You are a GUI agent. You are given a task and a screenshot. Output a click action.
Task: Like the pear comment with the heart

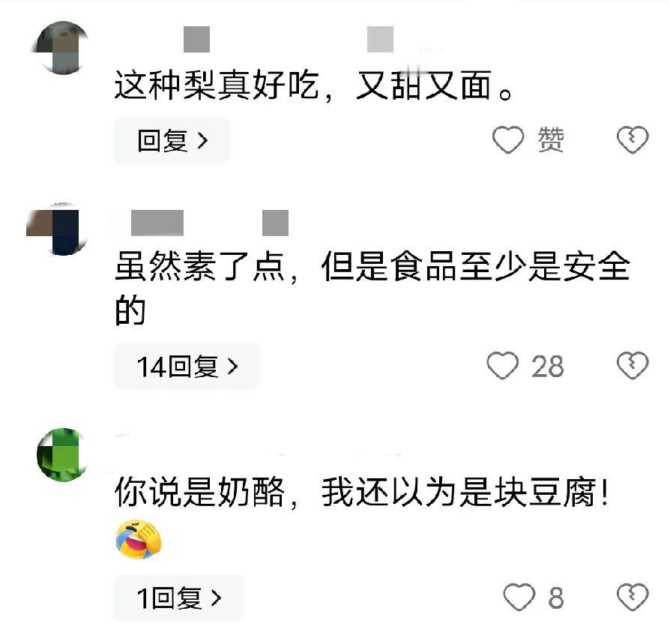click(x=507, y=139)
